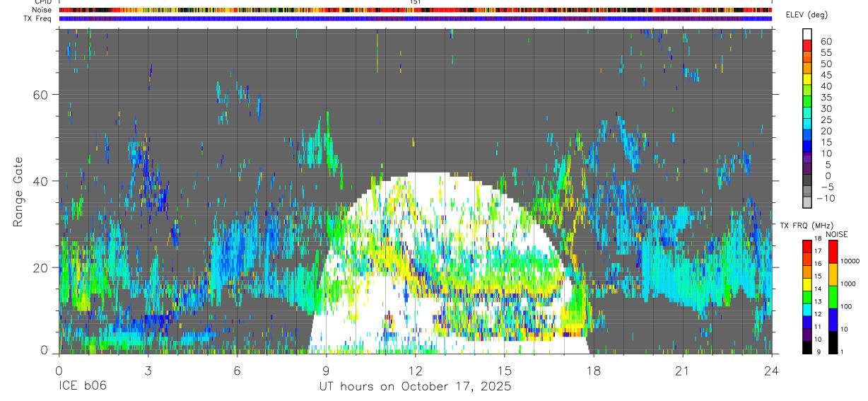This screenshot has width=868, height=401.
Task: Click the light gray ELEV swatch beside -10
Action: 807,202
